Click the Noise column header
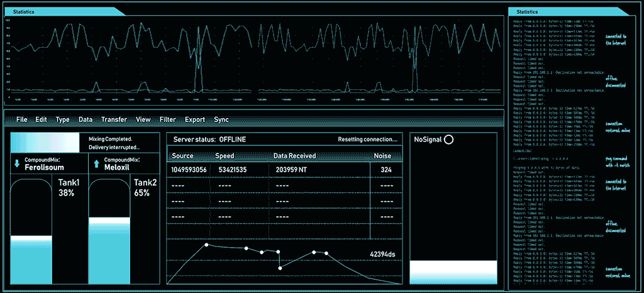This screenshot has height=293, width=644. (382, 155)
